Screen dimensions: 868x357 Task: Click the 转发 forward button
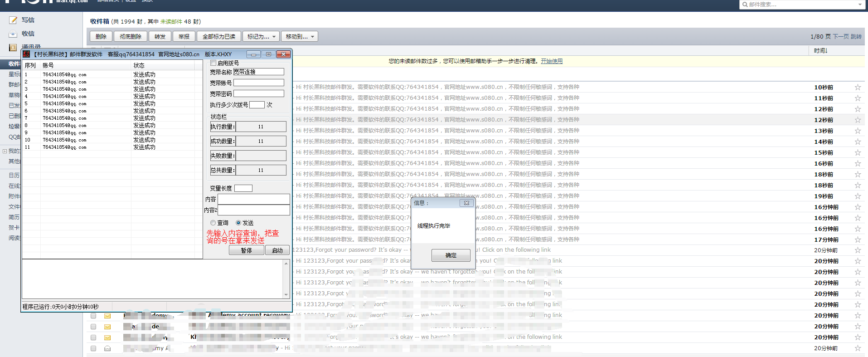click(160, 36)
